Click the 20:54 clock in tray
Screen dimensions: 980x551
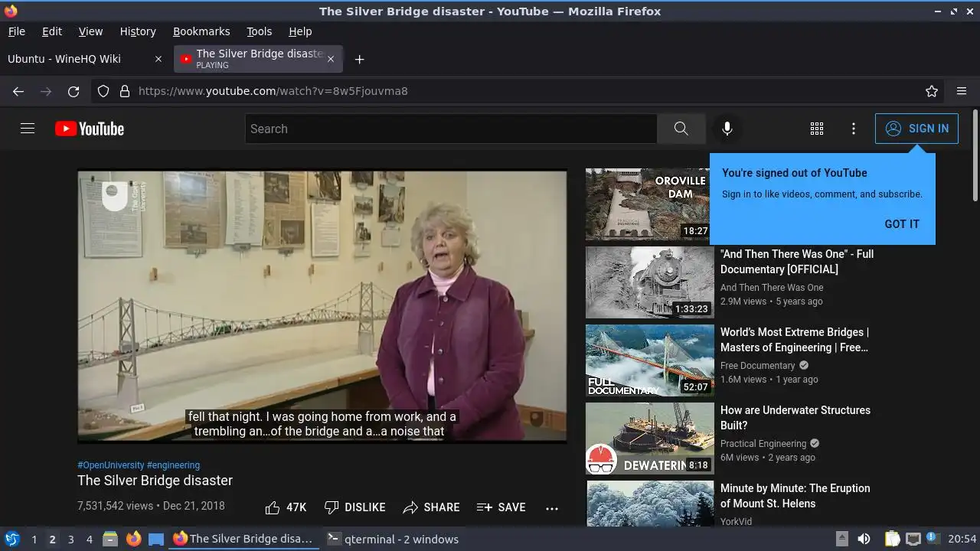coord(962,539)
